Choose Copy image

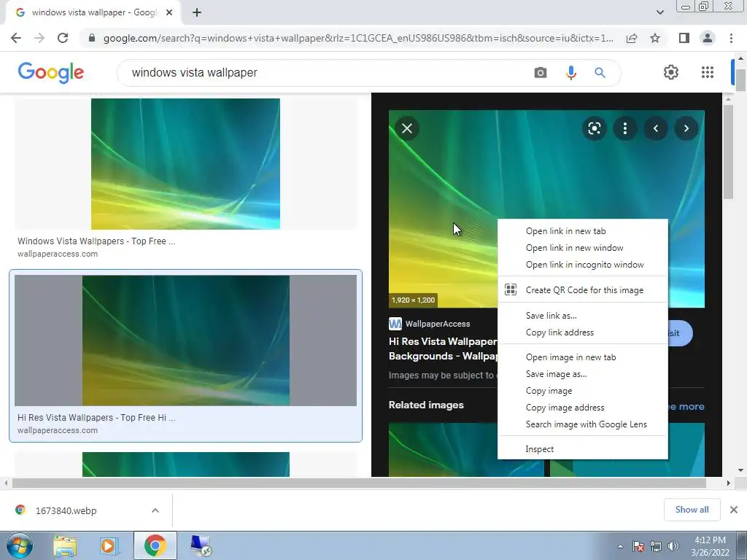tap(583, 391)
